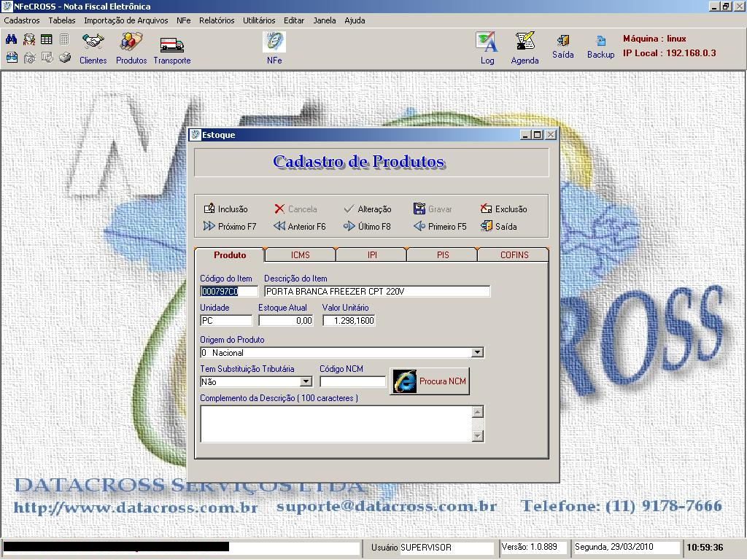747x560 pixels.
Task: Click the Backup toolbar icon
Action: pos(601,47)
